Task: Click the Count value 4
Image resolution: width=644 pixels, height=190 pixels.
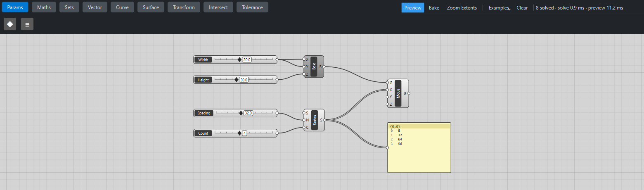Action: [244, 133]
